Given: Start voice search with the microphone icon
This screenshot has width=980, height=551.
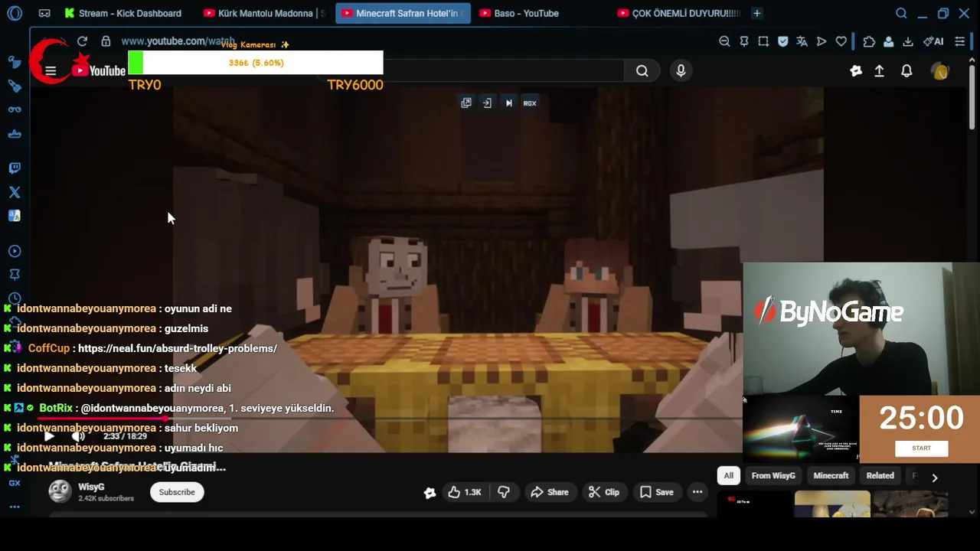Looking at the screenshot, I should click(681, 71).
